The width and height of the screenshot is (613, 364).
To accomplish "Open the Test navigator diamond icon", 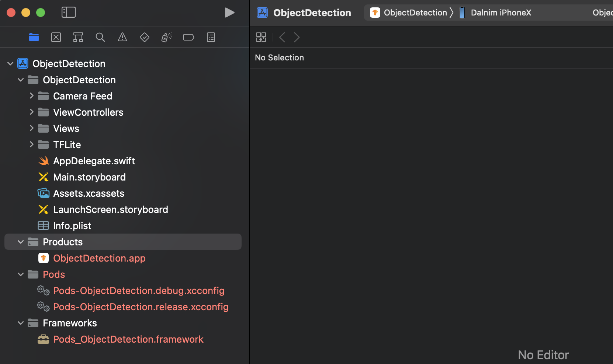I will click(145, 37).
